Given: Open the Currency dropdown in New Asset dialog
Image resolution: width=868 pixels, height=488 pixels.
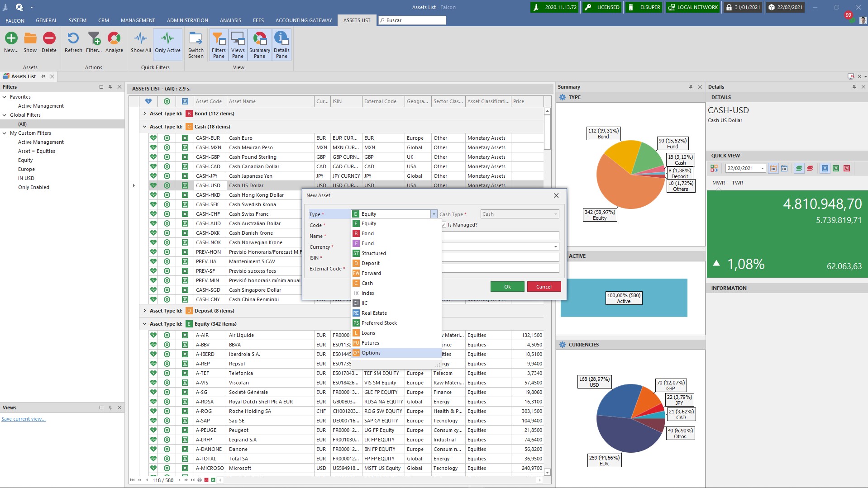Looking at the screenshot, I should [x=555, y=246].
